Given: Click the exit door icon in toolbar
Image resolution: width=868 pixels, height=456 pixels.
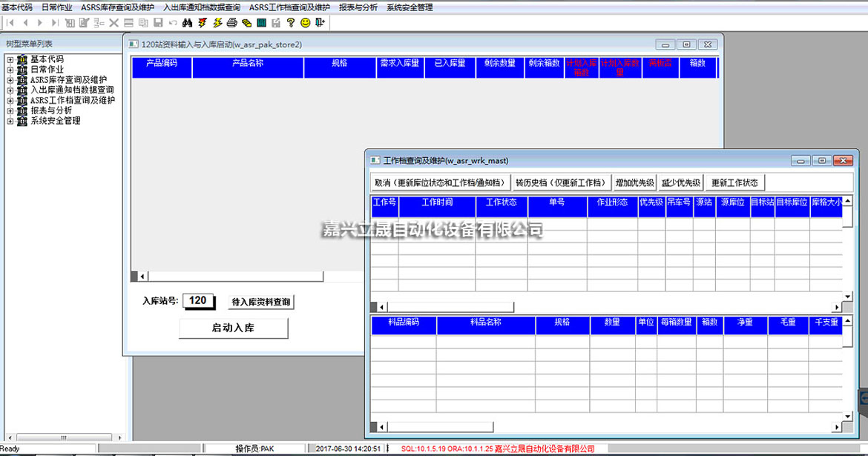Looking at the screenshot, I should click(x=320, y=23).
